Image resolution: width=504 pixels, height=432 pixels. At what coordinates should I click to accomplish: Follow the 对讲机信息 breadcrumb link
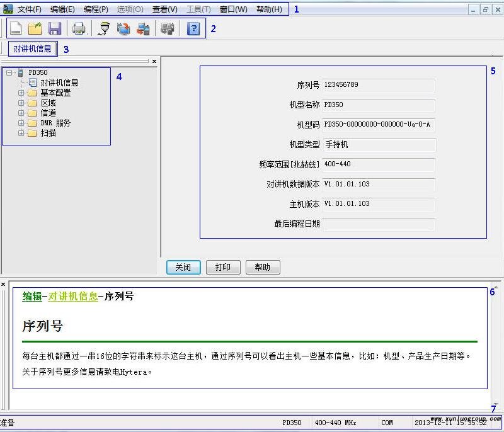coord(73,296)
